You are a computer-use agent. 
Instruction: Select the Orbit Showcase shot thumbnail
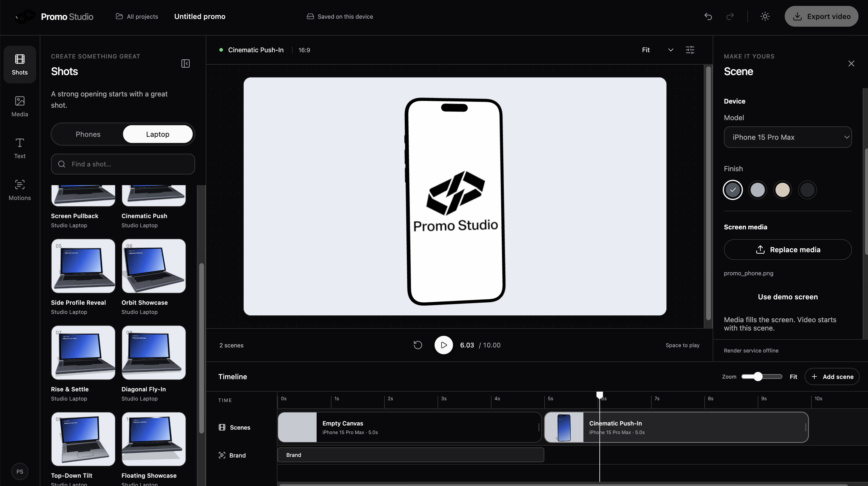(x=154, y=266)
